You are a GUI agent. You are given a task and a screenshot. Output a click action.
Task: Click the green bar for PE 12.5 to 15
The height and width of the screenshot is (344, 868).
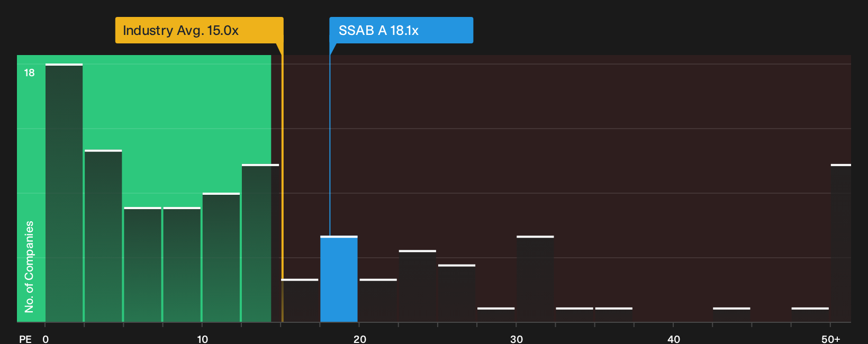260,243
